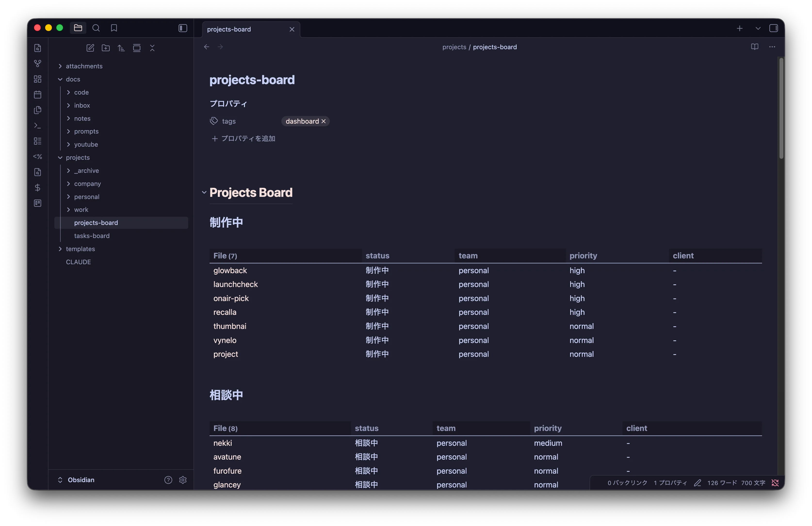Open the calendar icon in the left ribbon
812x526 pixels.
pyautogui.click(x=38, y=95)
